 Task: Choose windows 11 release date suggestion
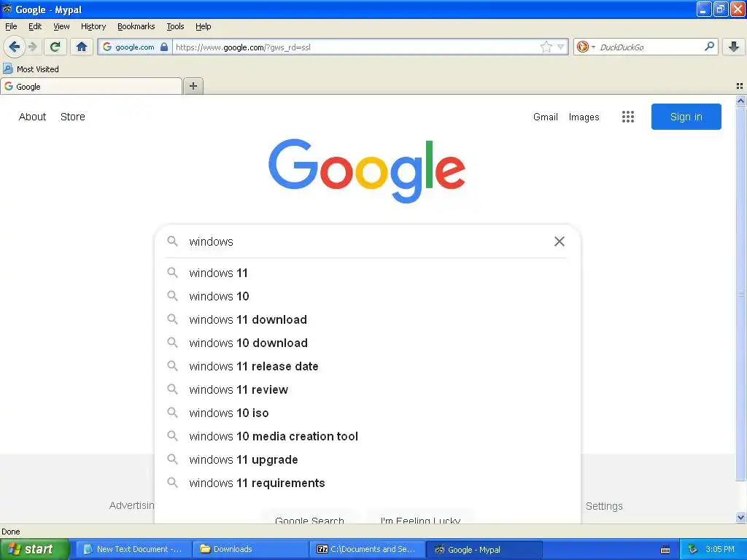click(x=368, y=366)
